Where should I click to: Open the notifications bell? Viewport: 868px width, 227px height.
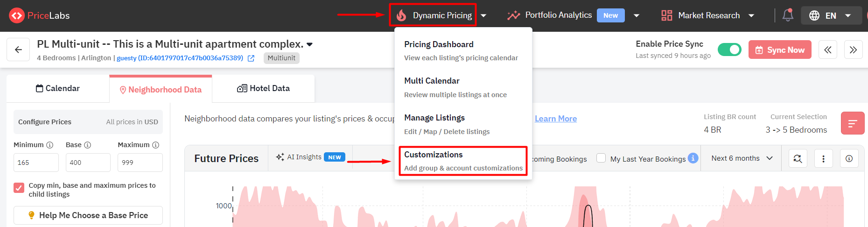click(x=788, y=15)
